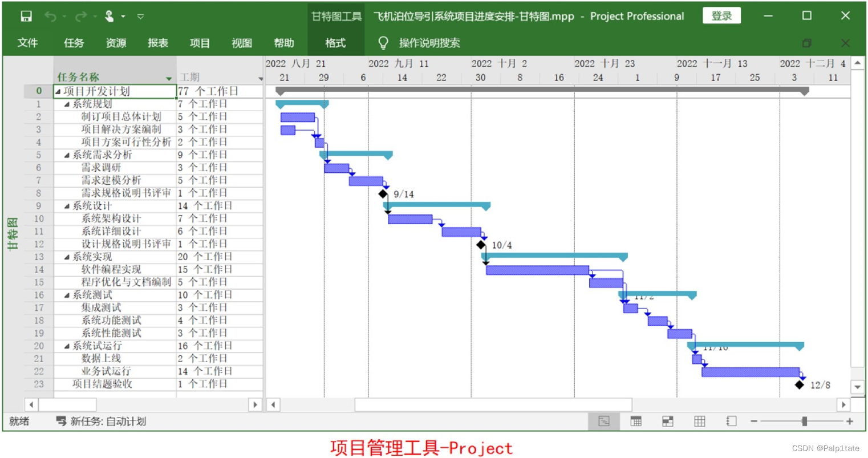868x458 pixels.
Task: Click the Redo arrow icon
Action: 81,17
